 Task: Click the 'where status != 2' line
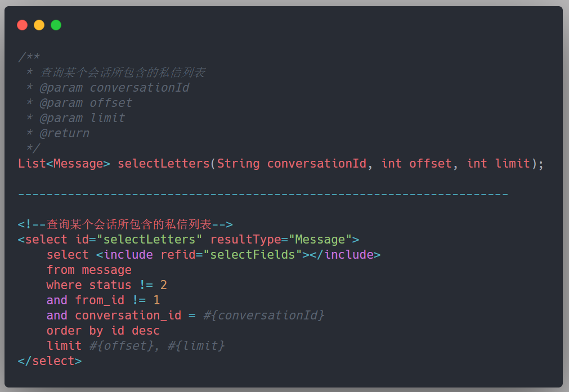107,285
